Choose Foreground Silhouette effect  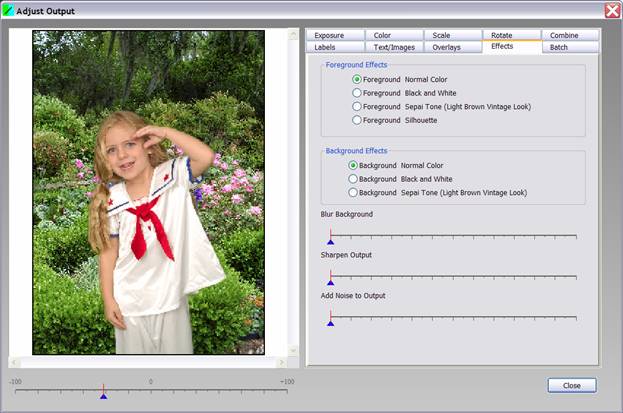[395, 120]
